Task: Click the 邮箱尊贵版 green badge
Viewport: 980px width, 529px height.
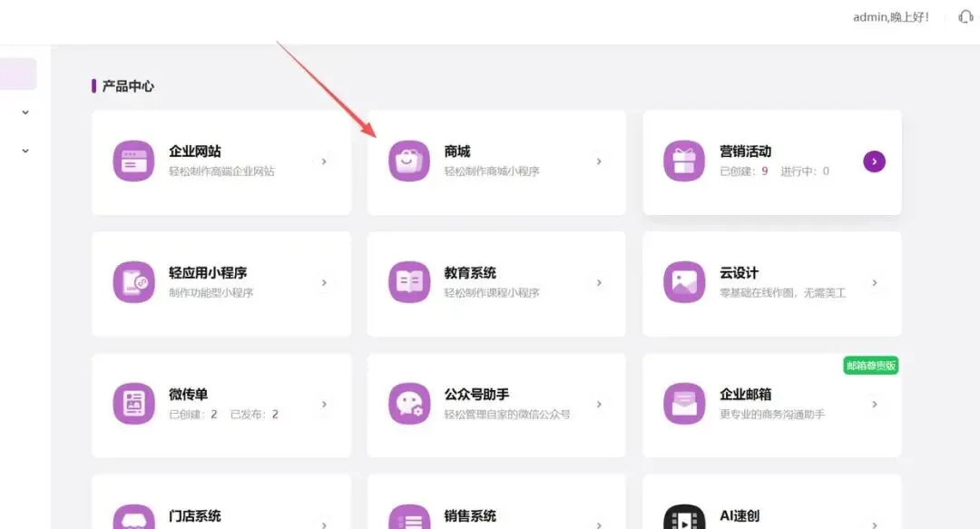Action: pyautogui.click(x=870, y=366)
